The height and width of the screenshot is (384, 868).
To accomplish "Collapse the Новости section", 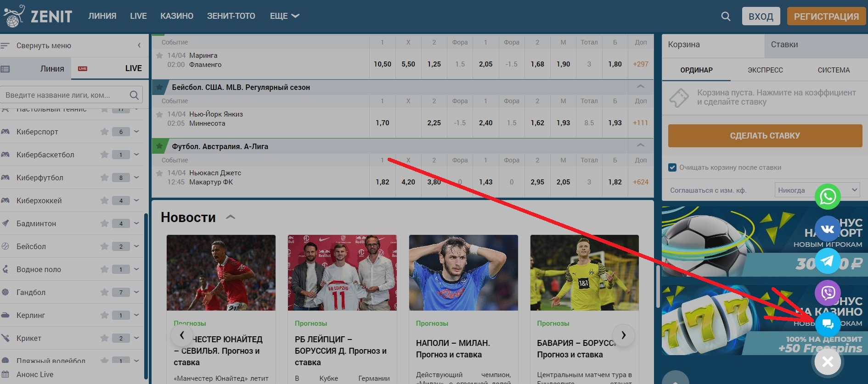I will 231,217.
